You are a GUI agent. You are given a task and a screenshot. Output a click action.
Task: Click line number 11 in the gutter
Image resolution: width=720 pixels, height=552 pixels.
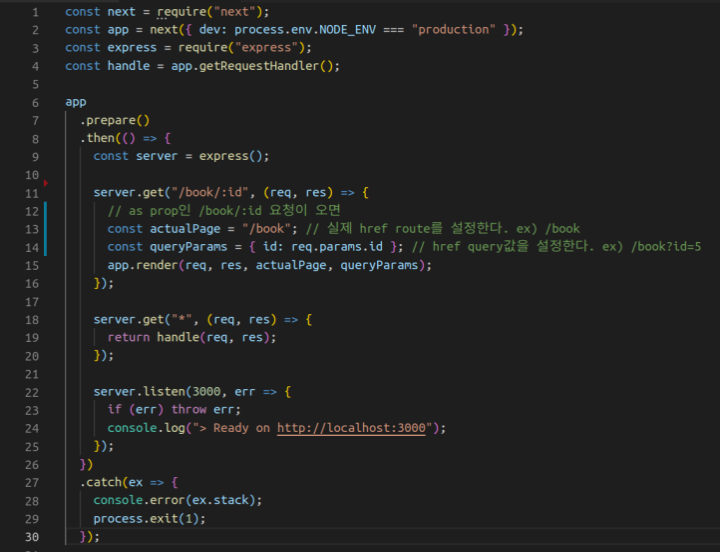pos(32,193)
